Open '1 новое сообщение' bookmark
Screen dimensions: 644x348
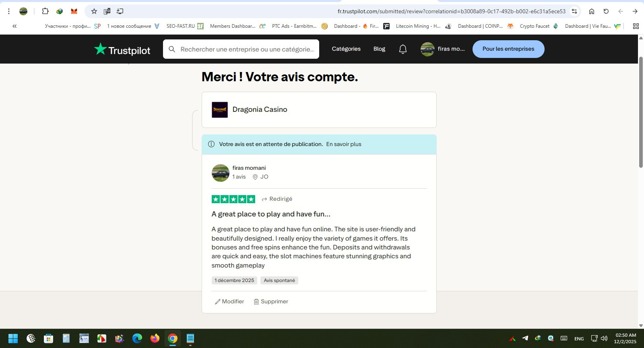click(133, 26)
